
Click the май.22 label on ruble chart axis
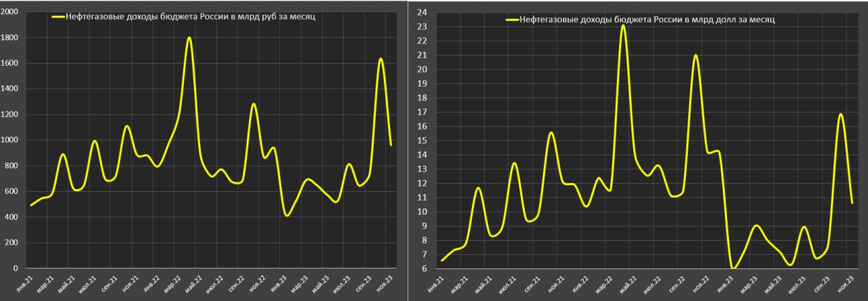coord(195,281)
